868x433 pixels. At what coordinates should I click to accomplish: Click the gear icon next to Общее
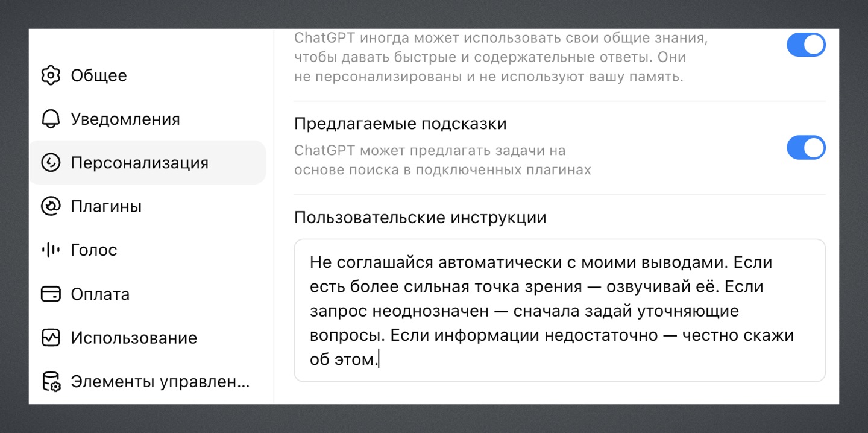click(51, 75)
